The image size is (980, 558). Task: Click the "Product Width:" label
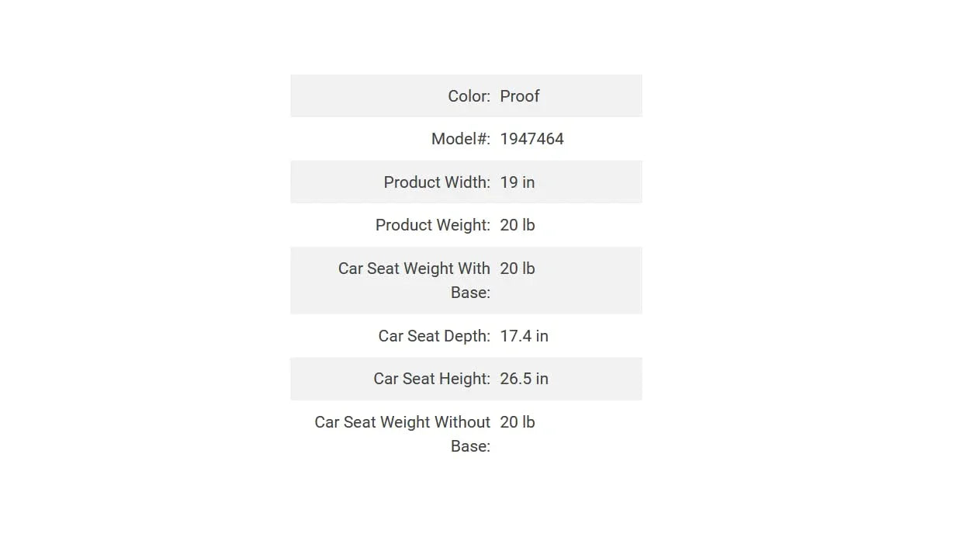coord(436,182)
